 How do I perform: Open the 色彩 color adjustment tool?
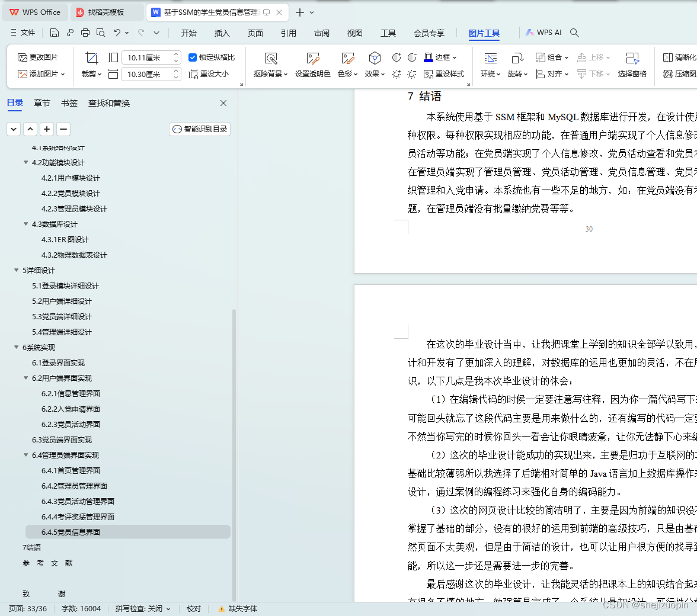347,65
